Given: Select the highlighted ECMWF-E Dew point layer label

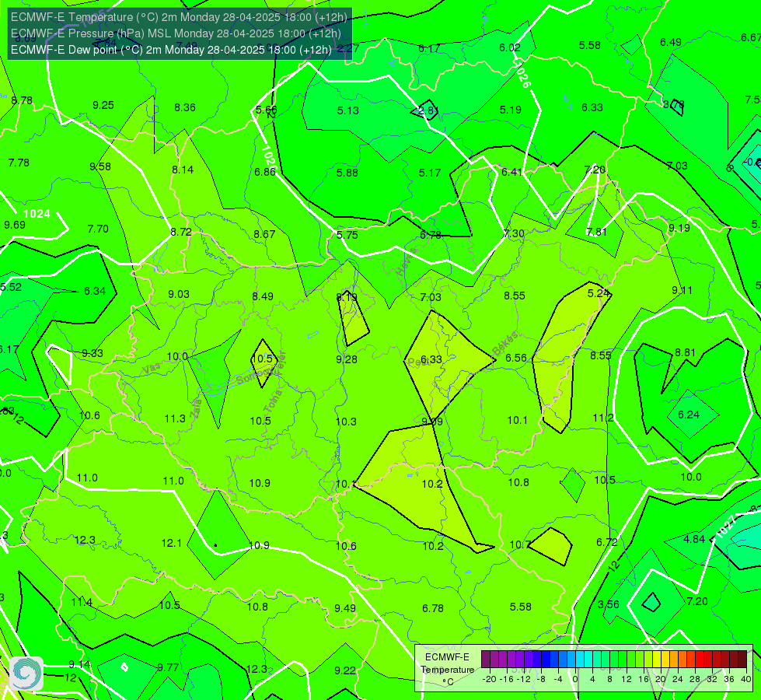Looking at the screenshot, I should (x=171, y=50).
